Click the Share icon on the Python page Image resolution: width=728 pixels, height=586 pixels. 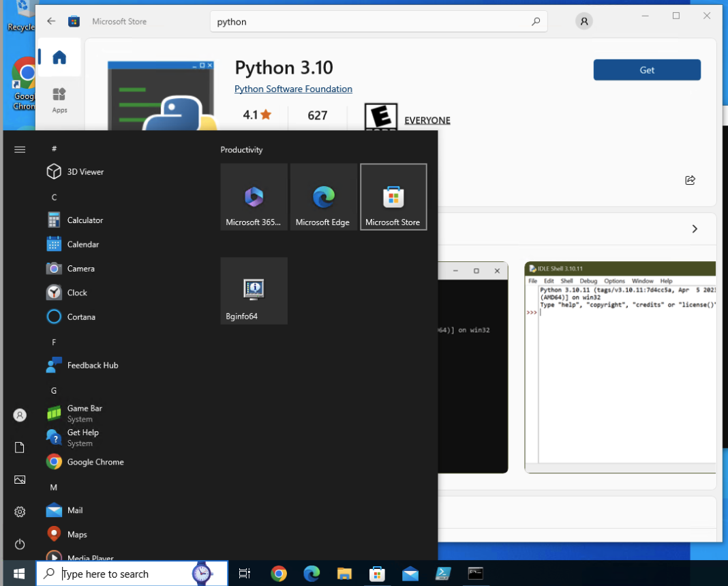690,180
